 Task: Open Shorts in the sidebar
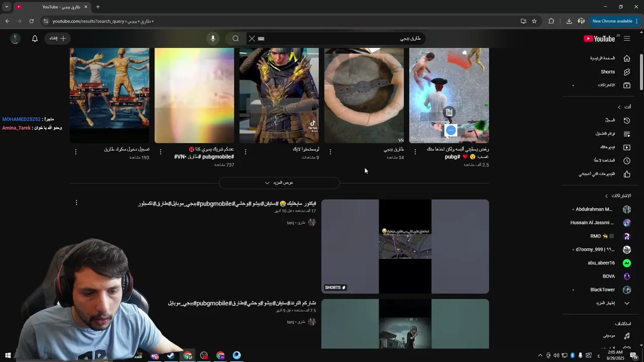(627, 72)
